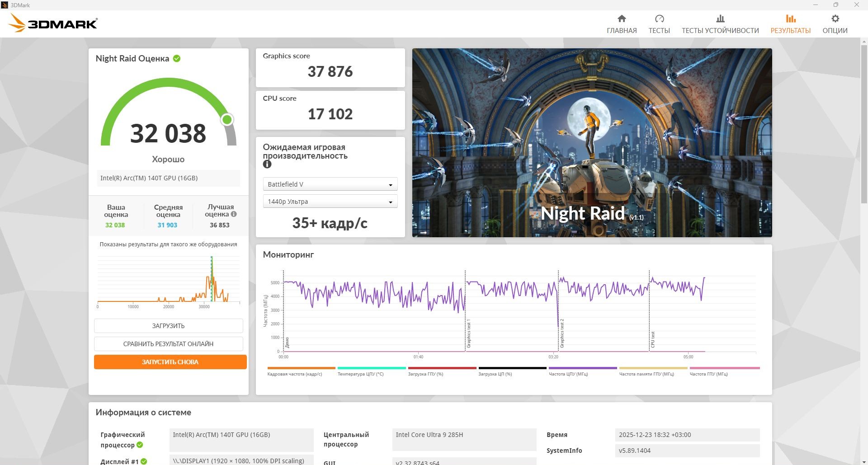Click green check beside Графический процессор
This screenshot has width=868, height=465.
(x=140, y=445)
